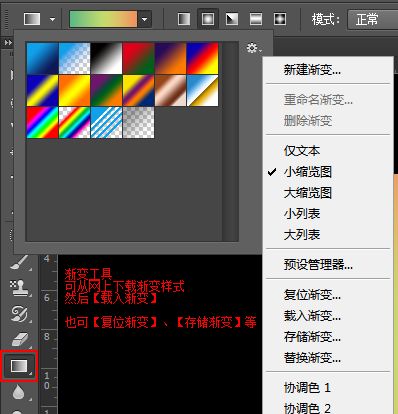
Task: Select the Clone Stamp tool
Action: [19, 288]
